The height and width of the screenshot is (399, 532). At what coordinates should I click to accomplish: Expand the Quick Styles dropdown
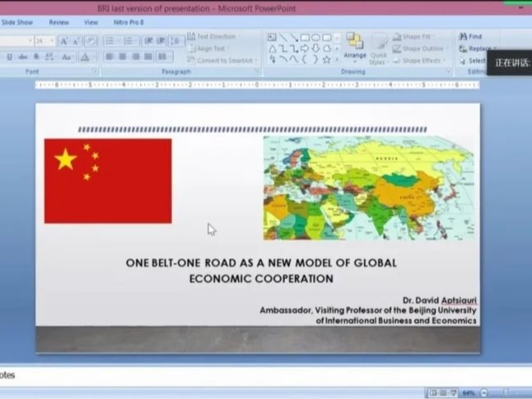pos(378,50)
